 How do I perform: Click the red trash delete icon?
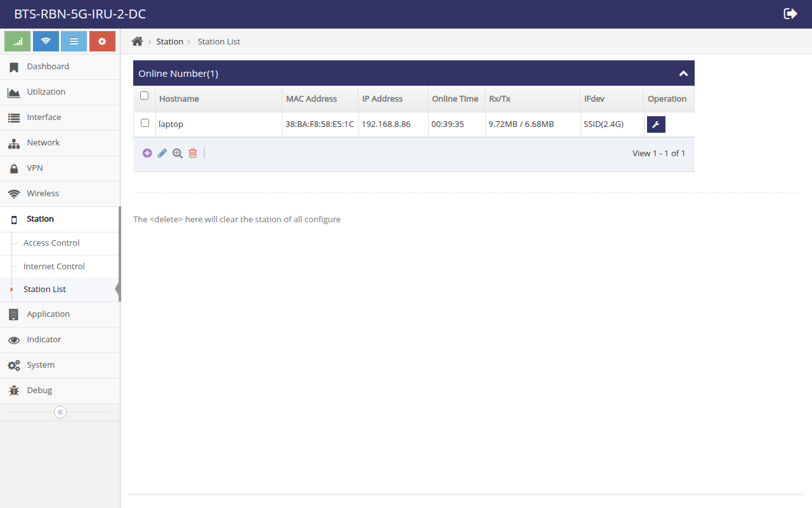pyautogui.click(x=193, y=153)
